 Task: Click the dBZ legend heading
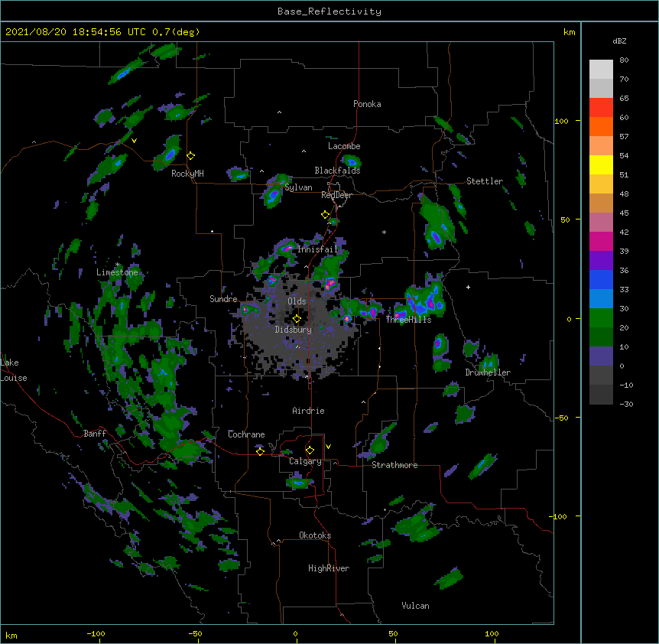tap(619, 41)
